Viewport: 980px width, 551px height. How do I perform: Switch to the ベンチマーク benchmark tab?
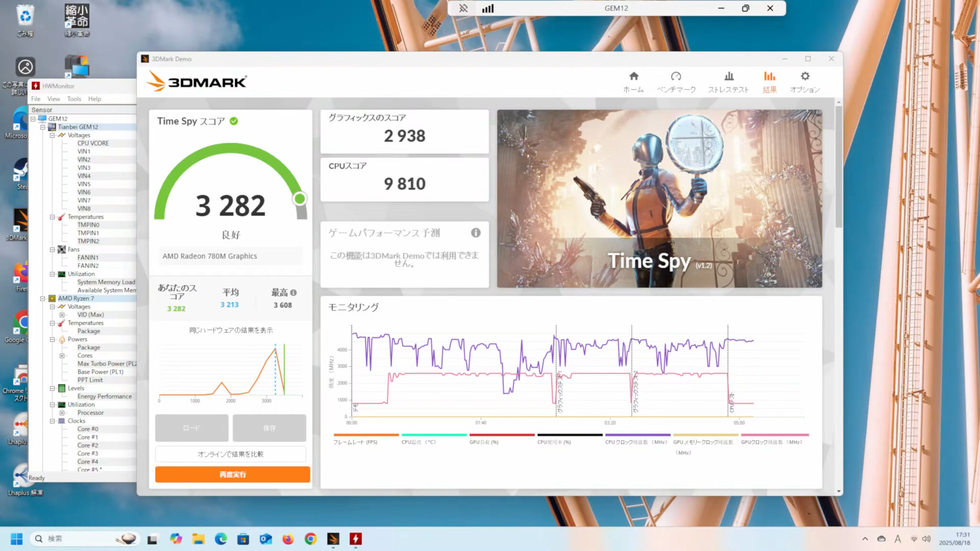tap(676, 82)
